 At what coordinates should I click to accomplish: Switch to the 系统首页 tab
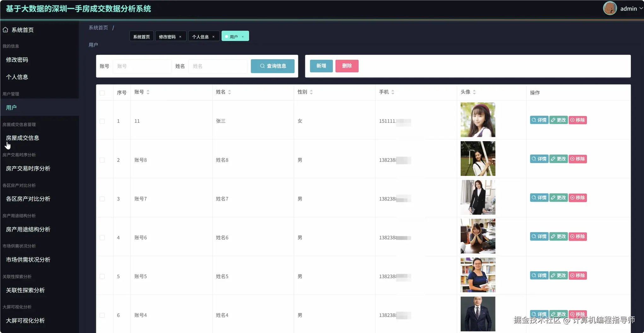tap(142, 36)
